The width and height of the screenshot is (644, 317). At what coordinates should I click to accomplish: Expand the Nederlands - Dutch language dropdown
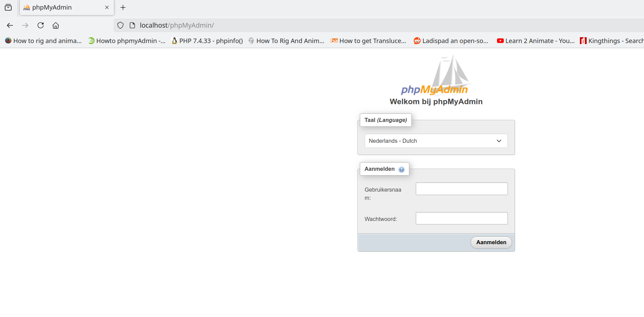pos(436,141)
